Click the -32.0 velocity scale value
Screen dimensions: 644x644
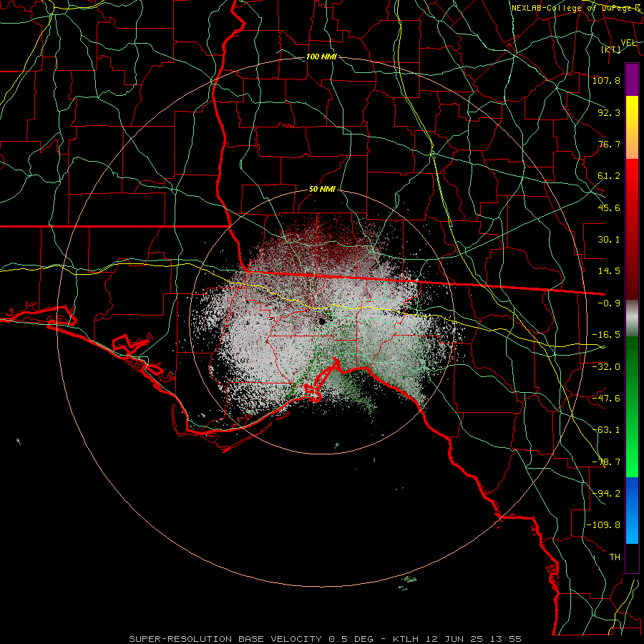point(606,367)
